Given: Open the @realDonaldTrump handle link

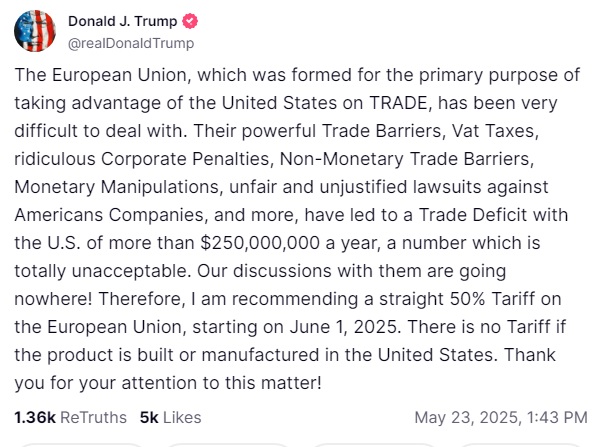Looking at the screenshot, I should pyautogui.click(x=130, y=43).
